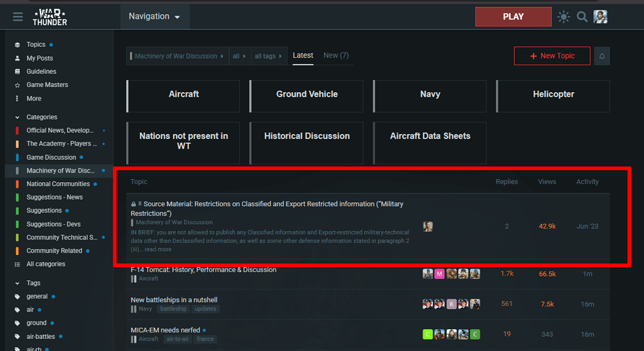Open the search magnifier icon
The image size is (644, 351).
pyautogui.click(x=582, y=17)
